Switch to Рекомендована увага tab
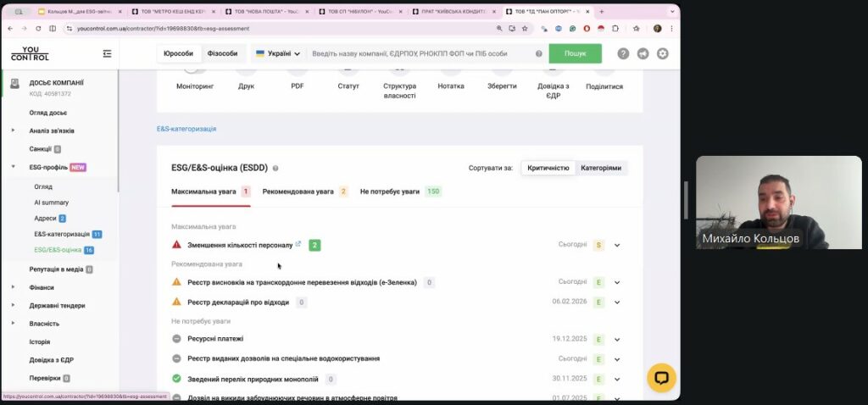This screenshot has height=405, width=868. point(298,191)
